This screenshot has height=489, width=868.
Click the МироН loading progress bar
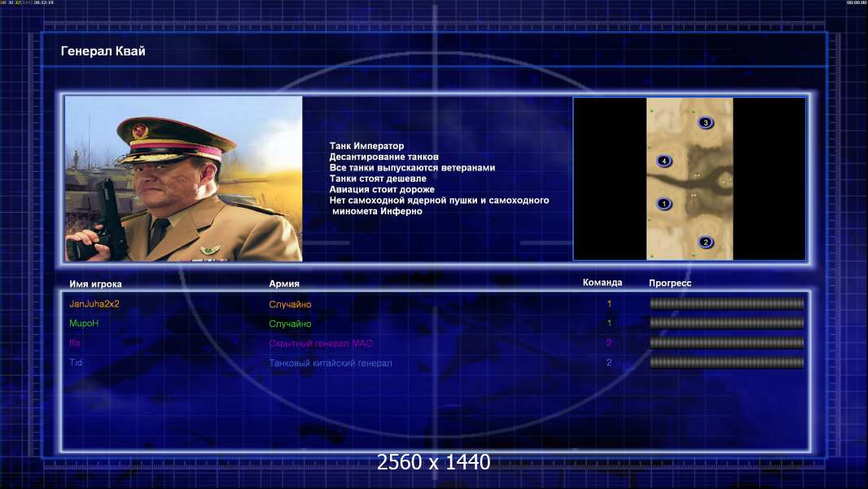726,323
